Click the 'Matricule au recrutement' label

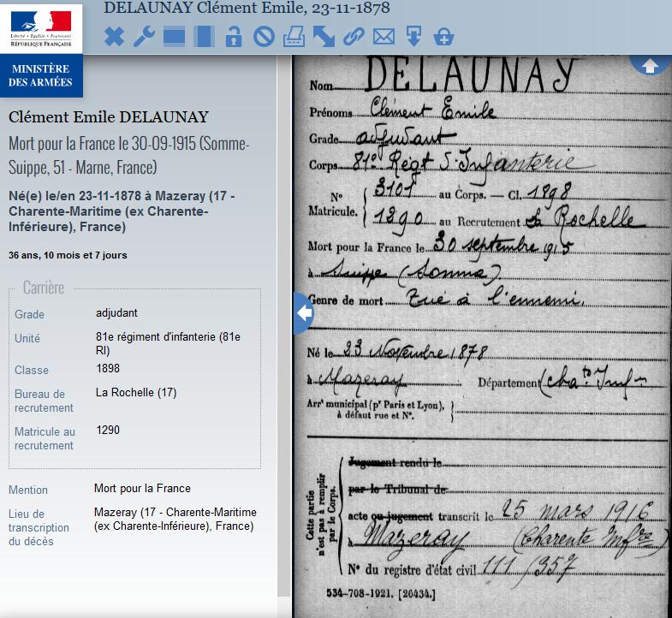coord(45,439)
